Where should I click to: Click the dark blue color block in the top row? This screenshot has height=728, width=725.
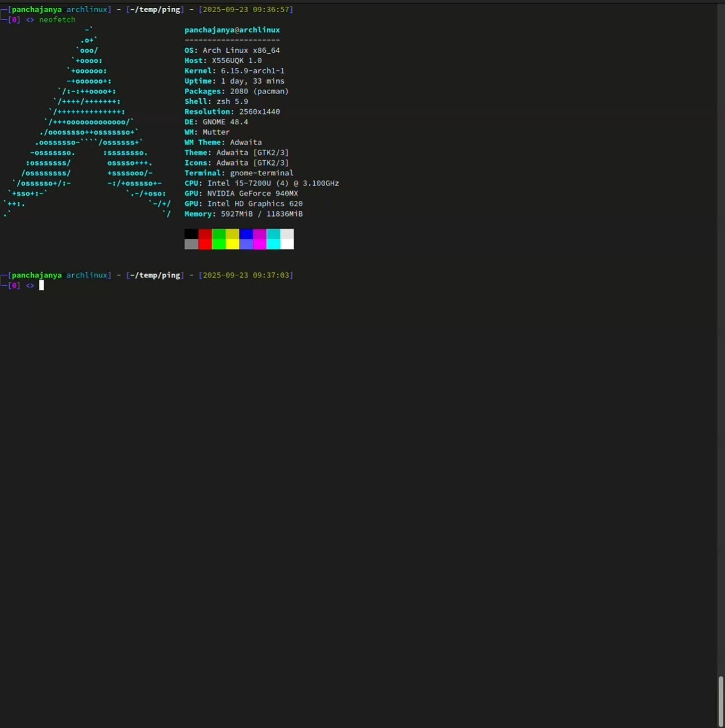click(x=246, y=234)
